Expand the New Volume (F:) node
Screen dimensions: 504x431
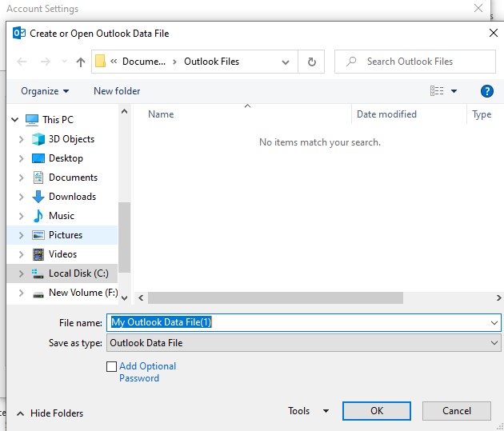pyautogui.click(x=22, y=293)
